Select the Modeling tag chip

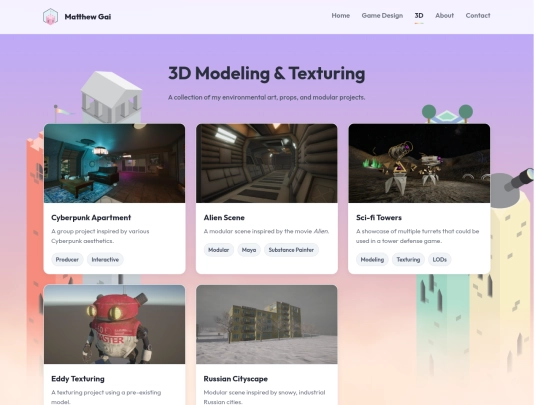coord(372,260)
